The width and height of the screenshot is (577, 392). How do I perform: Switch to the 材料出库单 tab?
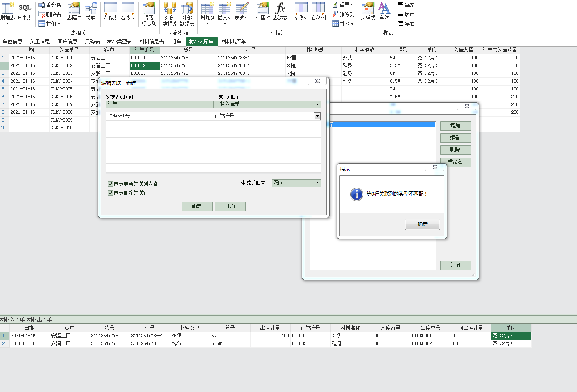tap(234, 41)
